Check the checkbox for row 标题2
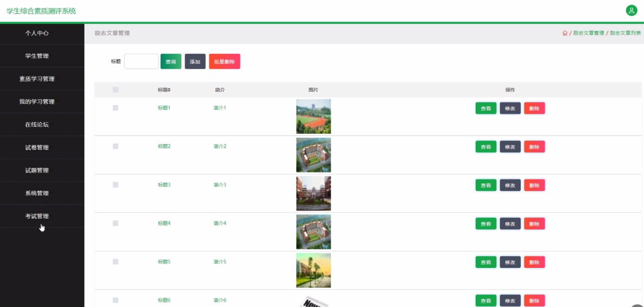Viewport: 644px width, 307px height. 116,146
